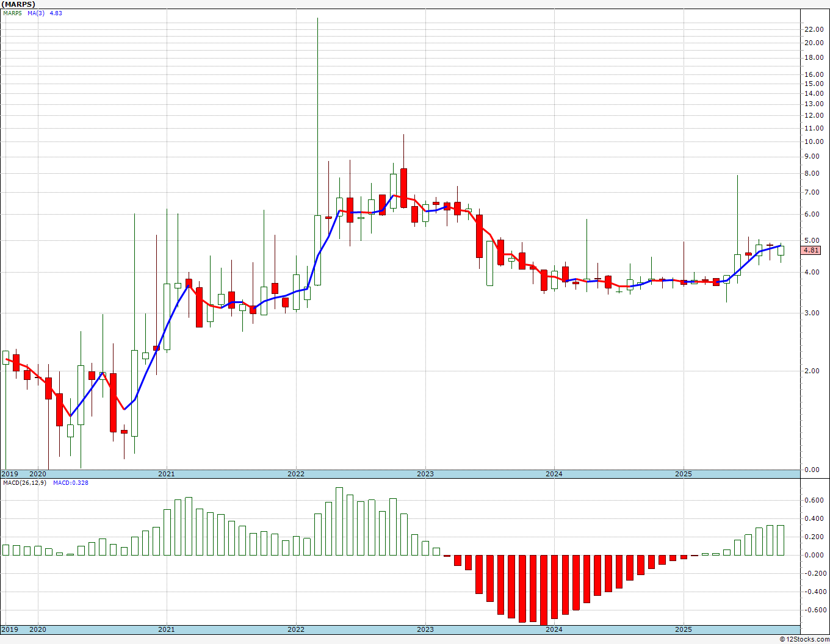The height and width of the screenshot is (644, 830).
Task: Click the 5.00 price axis label
Action: [812, 240]
